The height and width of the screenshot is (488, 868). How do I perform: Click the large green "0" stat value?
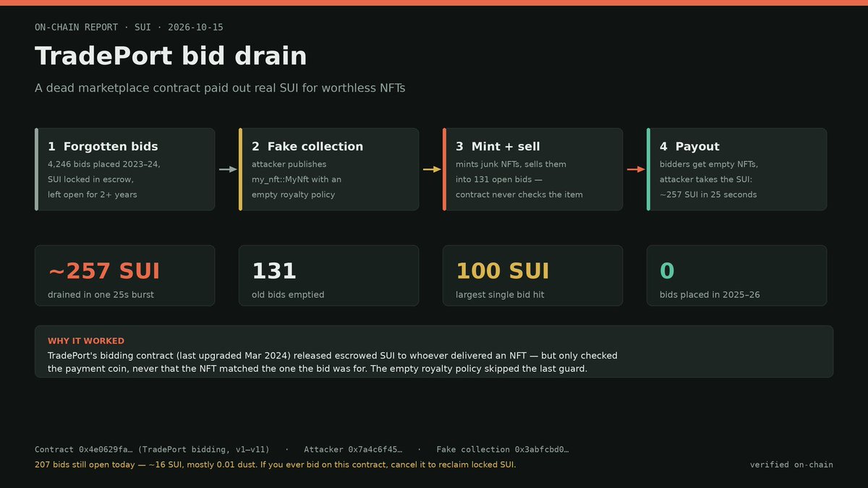(x=667, y=271)
